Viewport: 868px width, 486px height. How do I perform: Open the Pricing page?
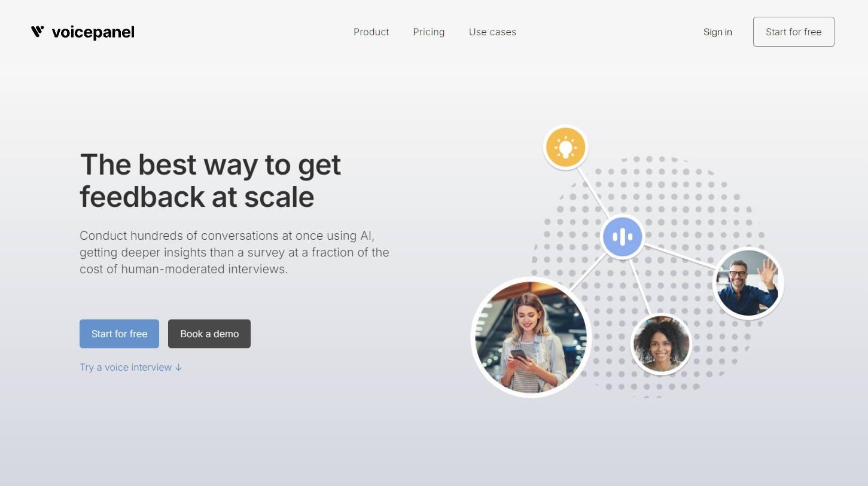[x=429, y=32]
